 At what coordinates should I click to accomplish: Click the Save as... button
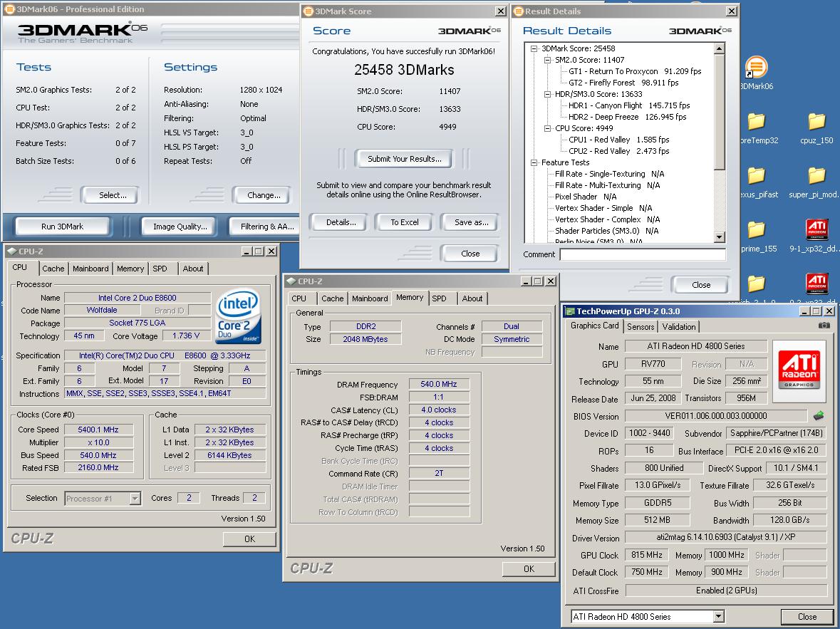coord(471,222)
